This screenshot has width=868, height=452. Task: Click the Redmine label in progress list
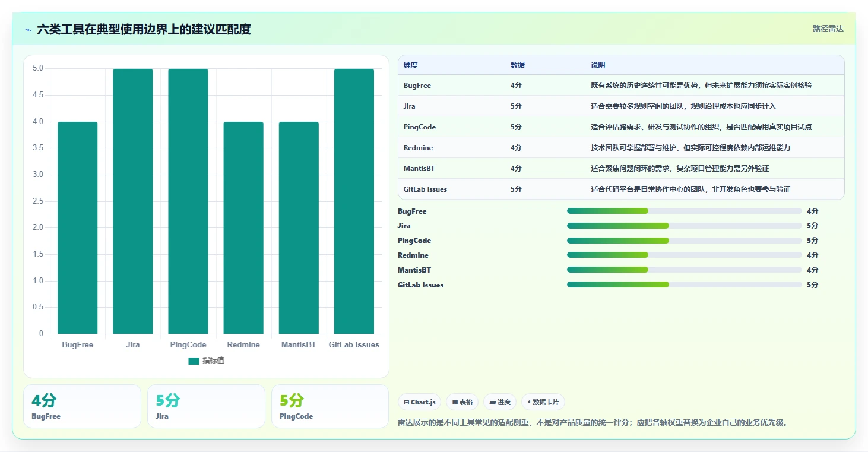413,255
